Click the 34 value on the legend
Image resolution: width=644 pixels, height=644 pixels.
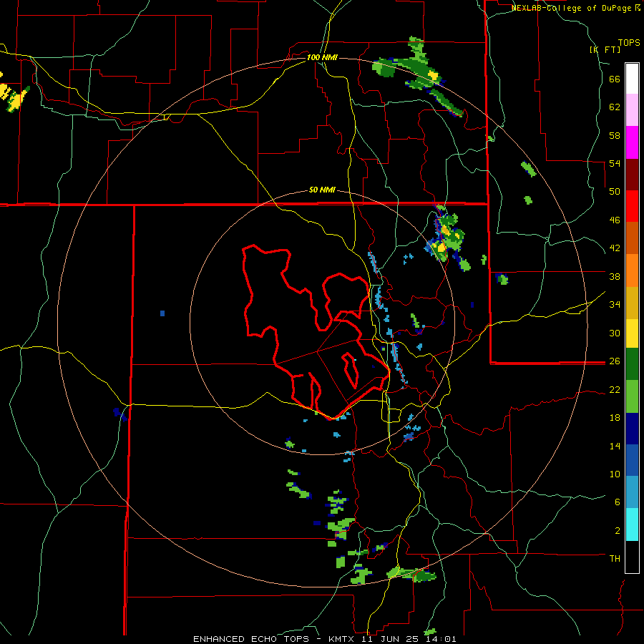(x=615, y=305)
